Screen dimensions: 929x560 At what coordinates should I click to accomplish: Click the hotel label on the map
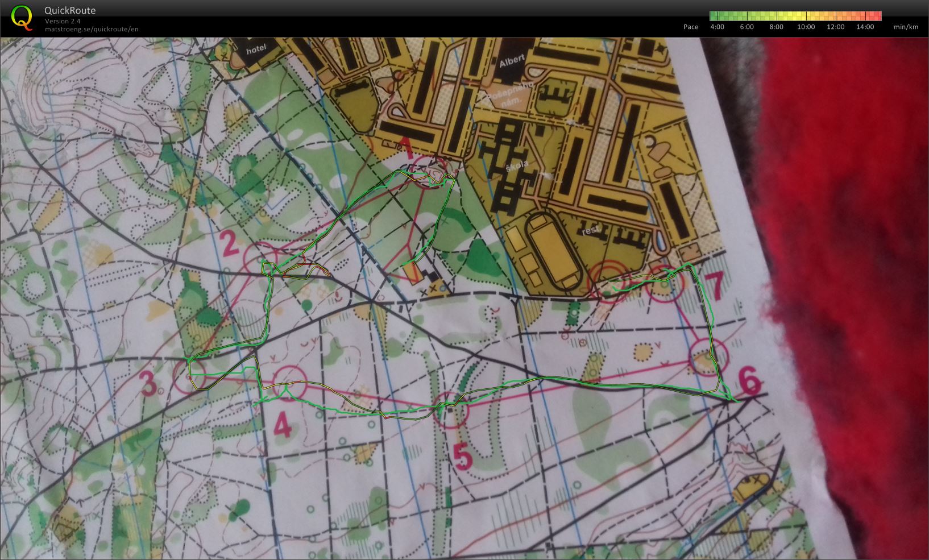(256, 51)
